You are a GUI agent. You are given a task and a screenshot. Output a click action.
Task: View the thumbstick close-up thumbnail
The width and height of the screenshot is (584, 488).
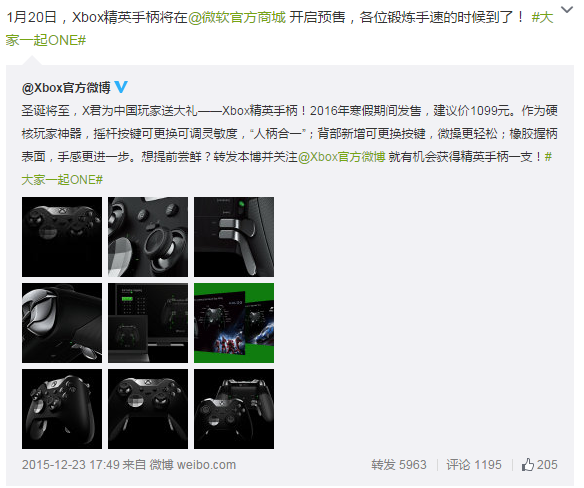(148, 237)
